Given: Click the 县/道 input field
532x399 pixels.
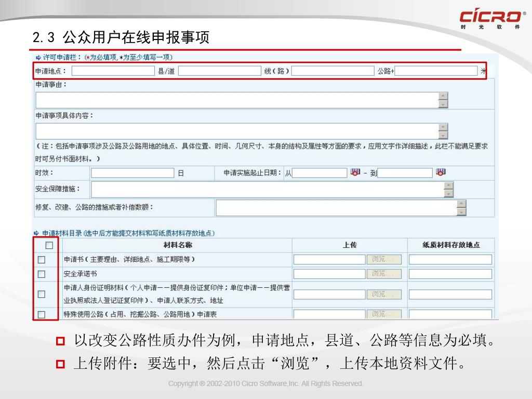Looking at the screenshot, I should [219, 71].
